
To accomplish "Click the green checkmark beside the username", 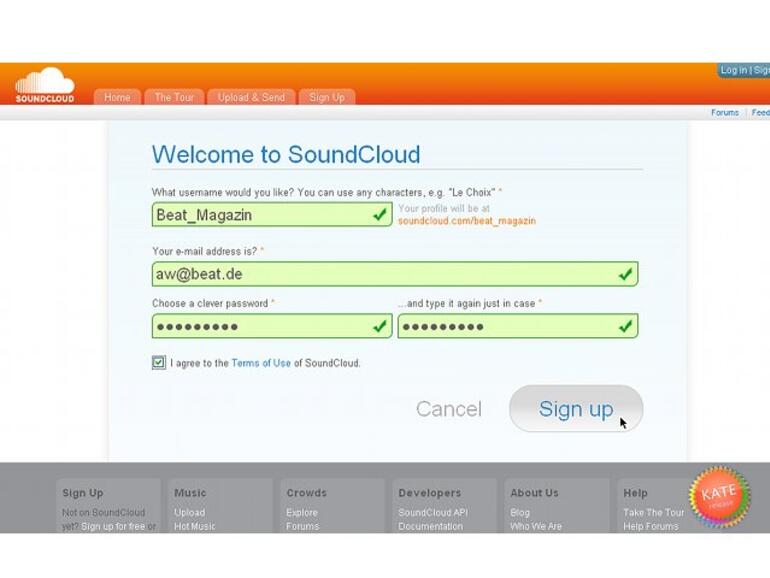I will [380, 215].
